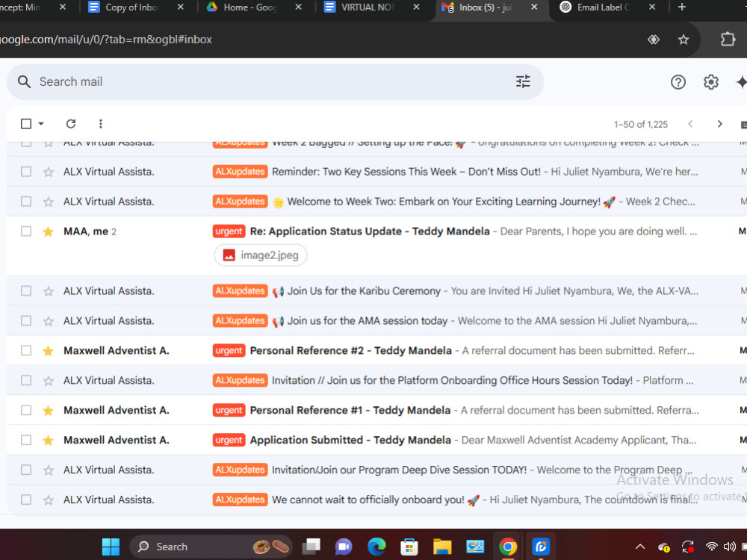Screen dimensions: 747x560
Task: Unstar the MAA, me conversation
Action: pos(48,231)
